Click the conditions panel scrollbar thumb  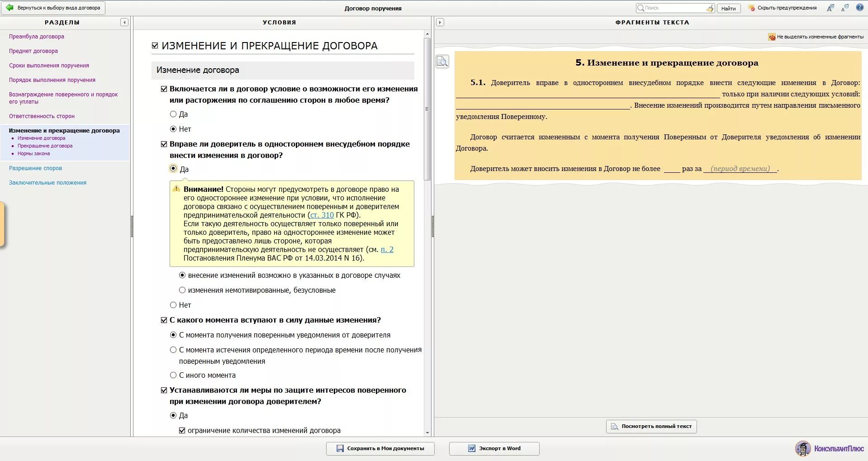(427, 109)
